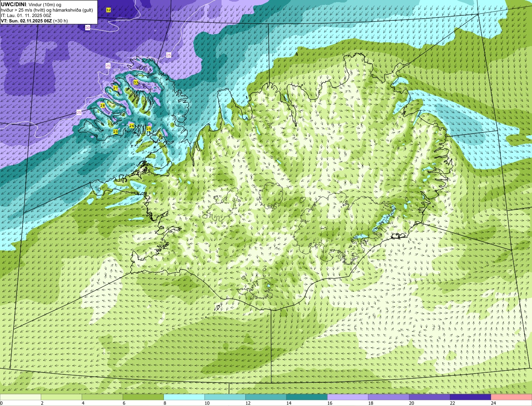Image resolution: width=532 pixels, height=406 pixels.
Task: Click the 2–4 m/s legend color swatch
Action: [62, 397]
